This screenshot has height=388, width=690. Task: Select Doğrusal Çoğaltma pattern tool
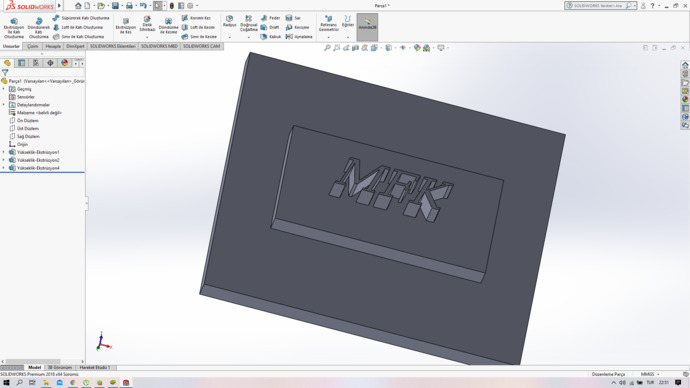pyautogui.click(x=249, y=23)
